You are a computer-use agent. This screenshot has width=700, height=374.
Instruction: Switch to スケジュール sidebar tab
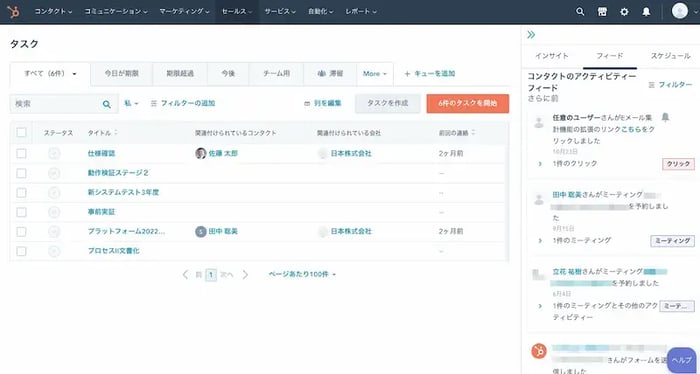670,56
